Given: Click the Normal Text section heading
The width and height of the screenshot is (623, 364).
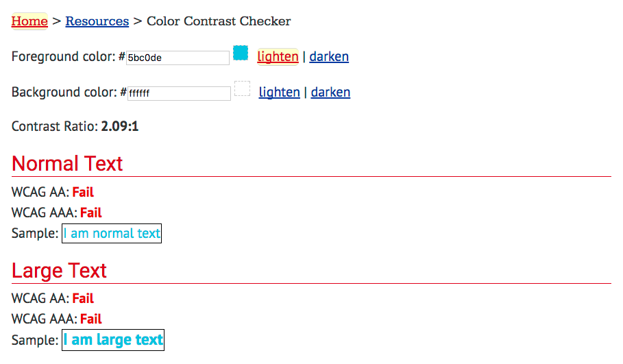Looking at the screenshot, I should (67, 164).
